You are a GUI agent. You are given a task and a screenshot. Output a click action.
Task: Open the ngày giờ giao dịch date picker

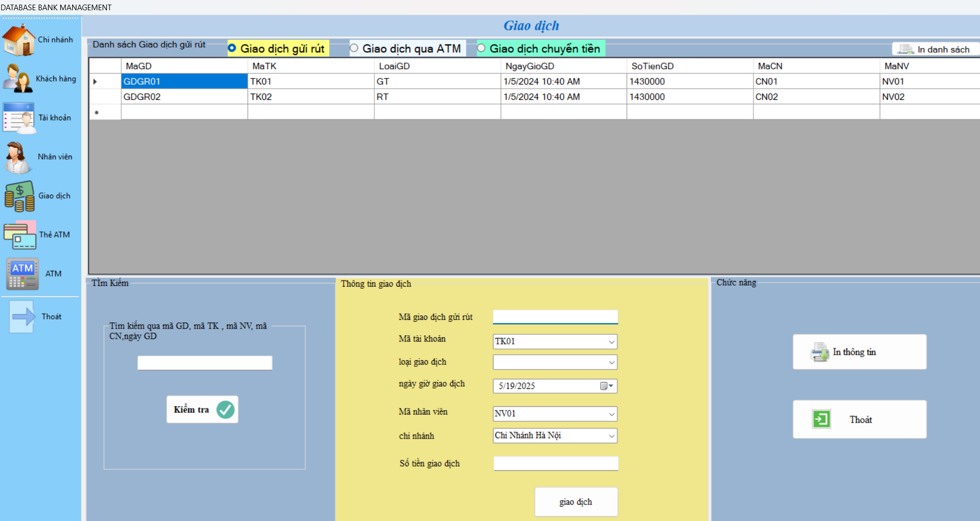607,386
